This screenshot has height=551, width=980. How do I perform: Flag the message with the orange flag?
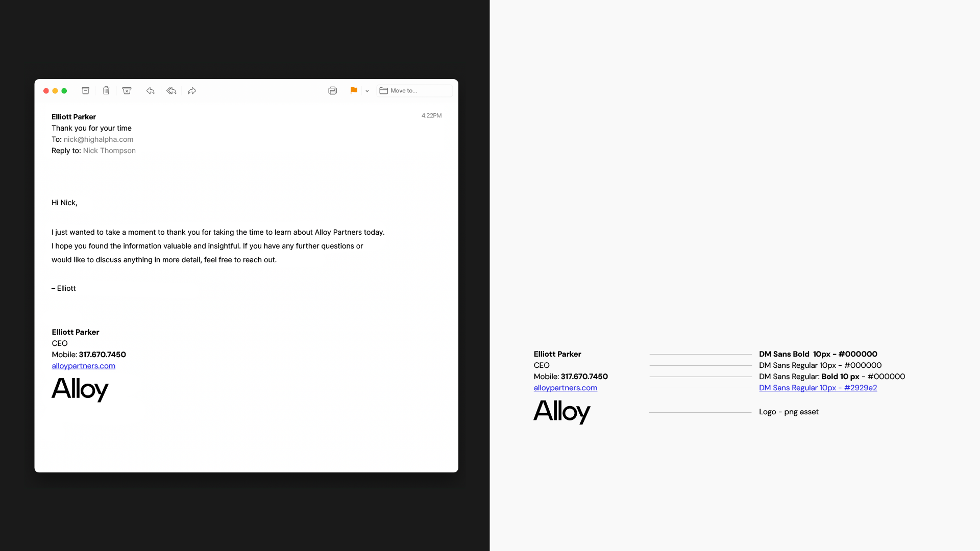coord(353,90)
